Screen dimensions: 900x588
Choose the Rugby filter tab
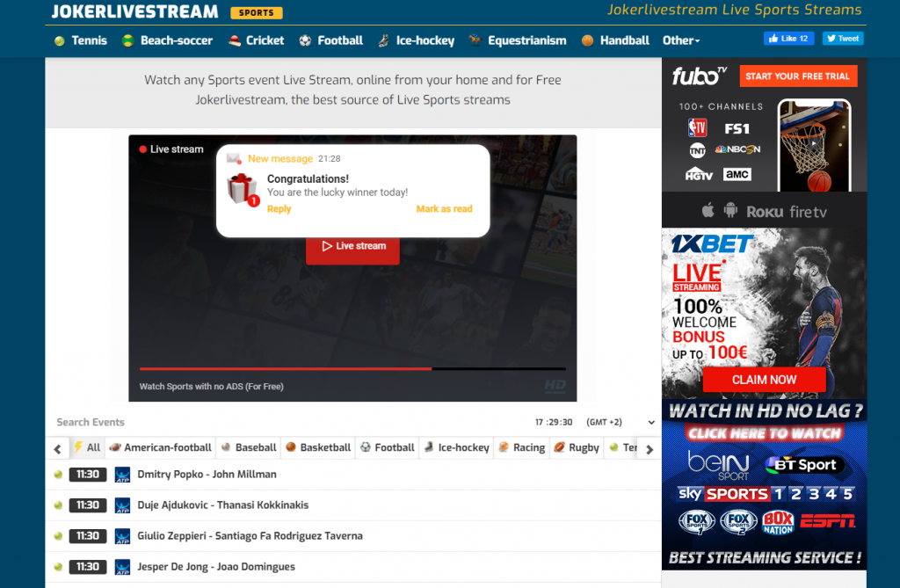(577, 447)
